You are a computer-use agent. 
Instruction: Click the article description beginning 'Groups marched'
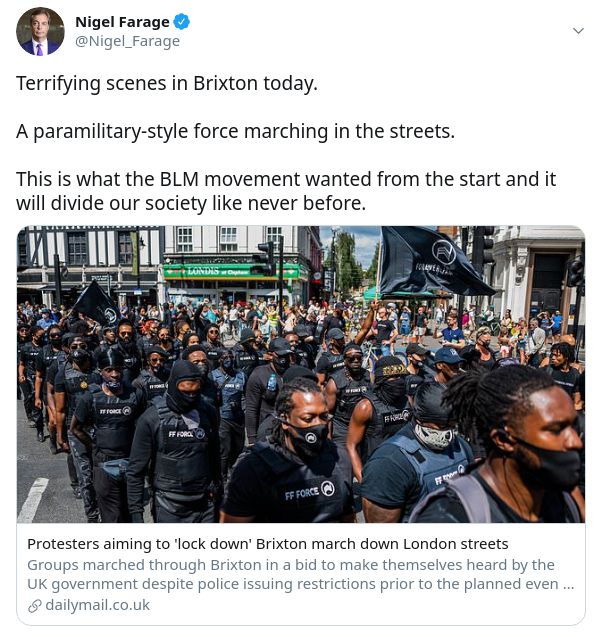pyautogui.click(x=301, y=574)
